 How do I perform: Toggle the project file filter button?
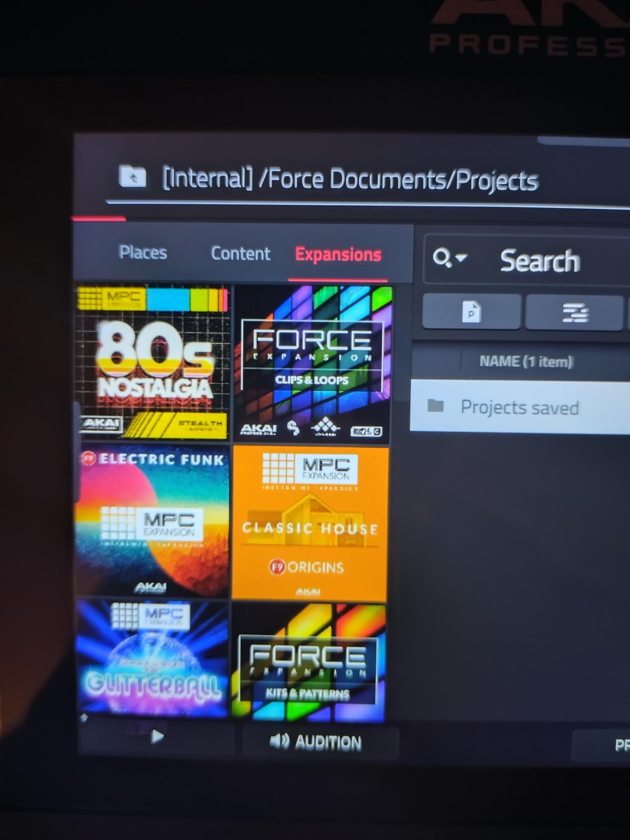[471, 312]
